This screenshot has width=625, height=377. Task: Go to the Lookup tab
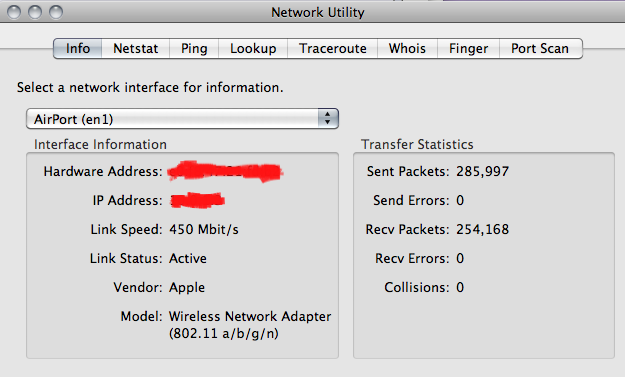point(253,49)
